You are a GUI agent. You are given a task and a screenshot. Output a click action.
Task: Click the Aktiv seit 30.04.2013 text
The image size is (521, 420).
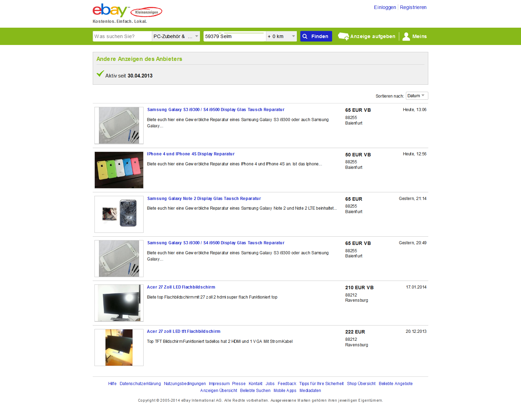129,76
